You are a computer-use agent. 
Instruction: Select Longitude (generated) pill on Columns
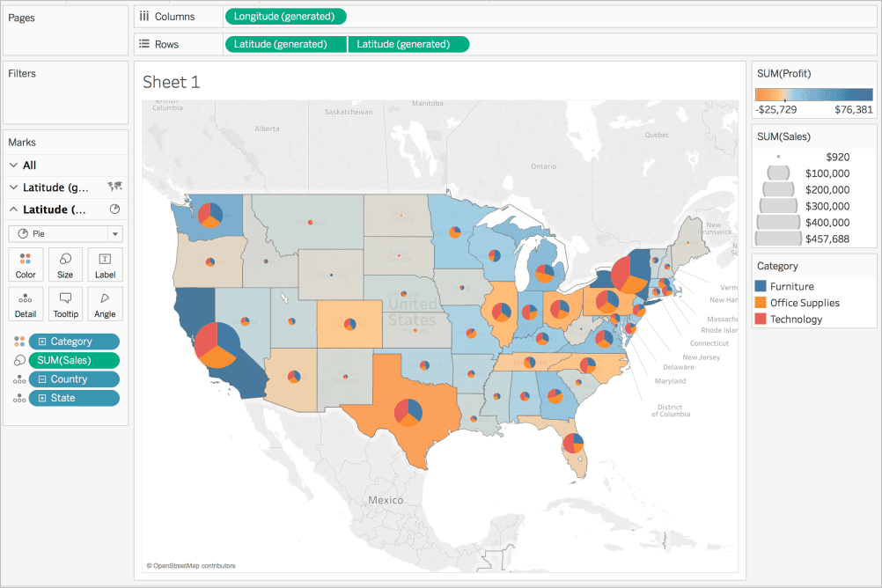pyautogui.click(x=285, y=17)
